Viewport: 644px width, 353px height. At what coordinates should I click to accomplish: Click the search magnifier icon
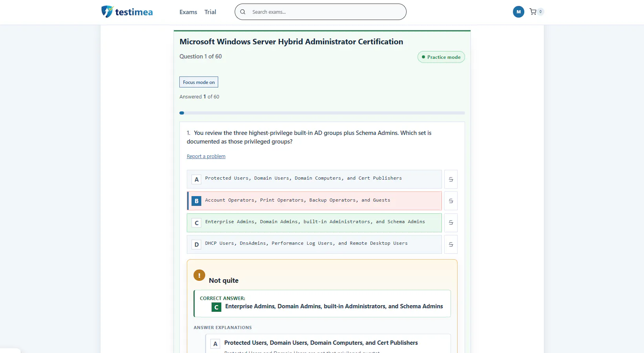pos(243,12)
